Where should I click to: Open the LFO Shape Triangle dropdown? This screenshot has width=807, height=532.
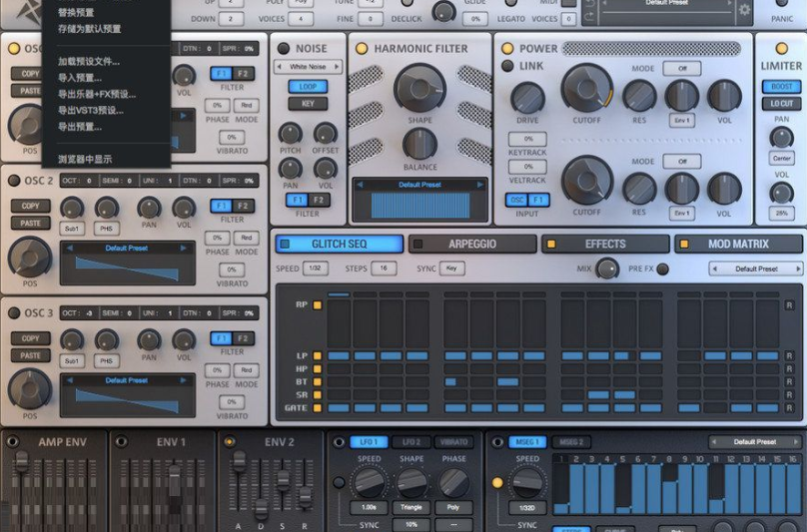(x=411, y=507)
